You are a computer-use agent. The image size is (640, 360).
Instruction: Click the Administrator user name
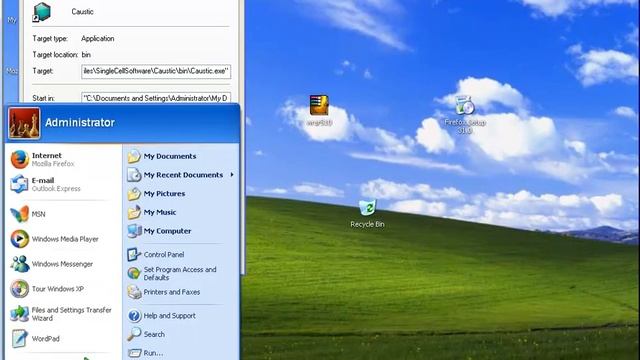click(80, 122)
